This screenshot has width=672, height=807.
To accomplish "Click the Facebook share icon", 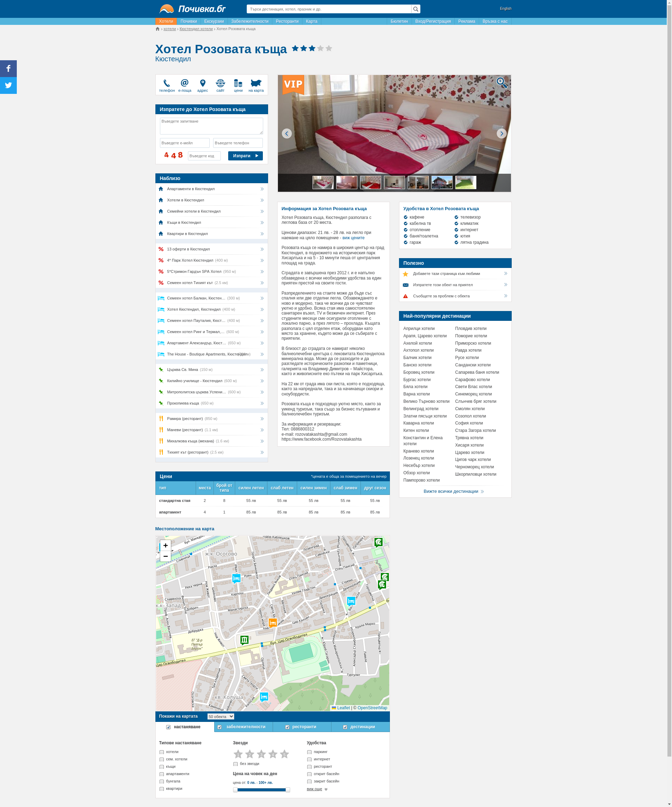I will click(8, 69).
